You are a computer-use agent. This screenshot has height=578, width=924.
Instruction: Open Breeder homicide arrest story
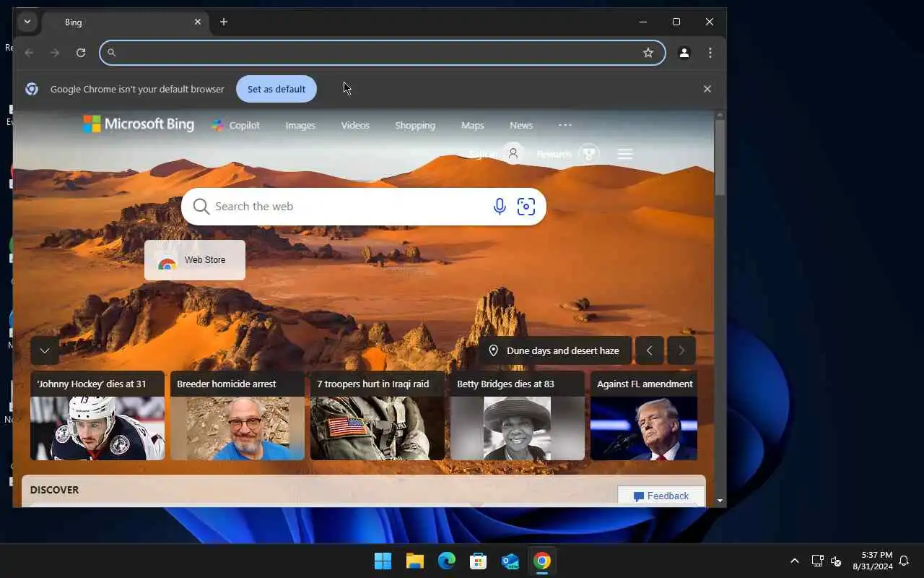[237, 415]
